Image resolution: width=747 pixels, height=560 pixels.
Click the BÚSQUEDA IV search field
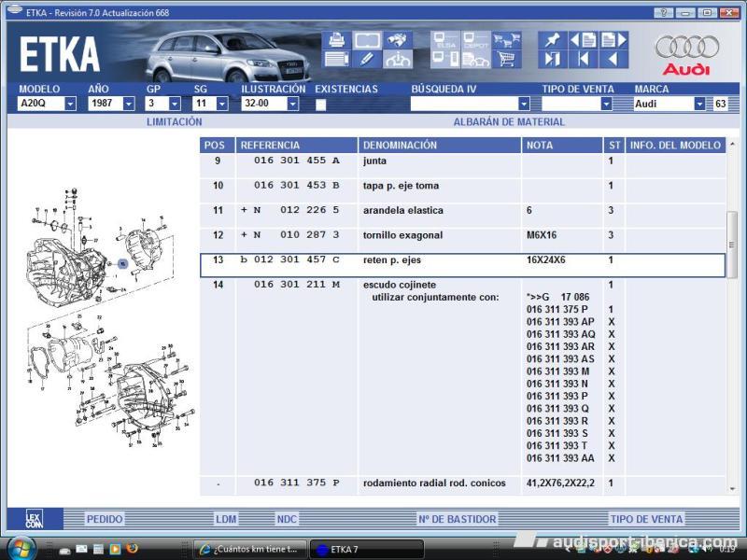[x=464, y=104]
